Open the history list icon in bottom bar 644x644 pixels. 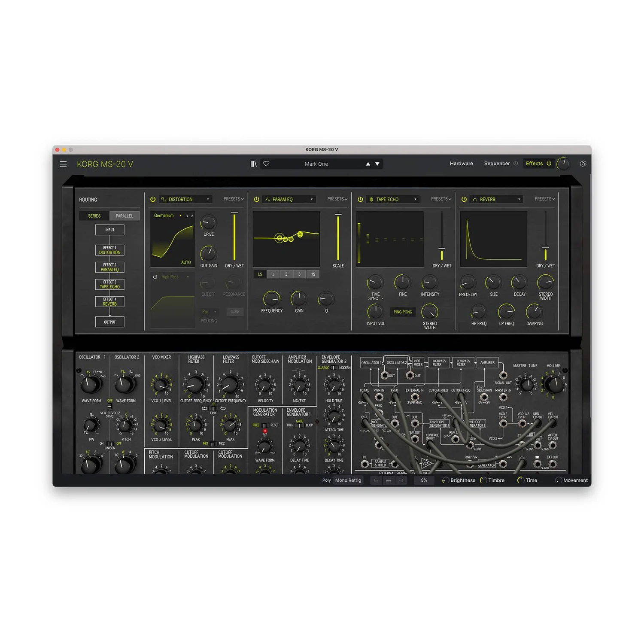389,480
